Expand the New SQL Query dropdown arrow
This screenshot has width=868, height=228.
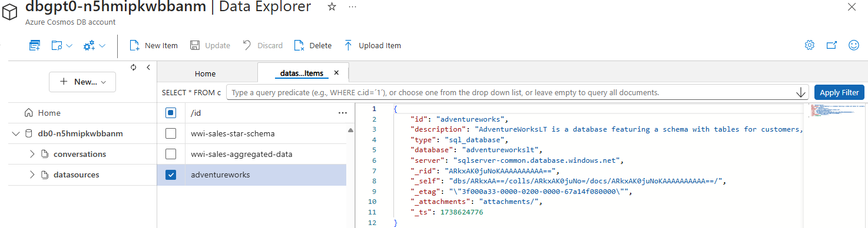point(69,45)
